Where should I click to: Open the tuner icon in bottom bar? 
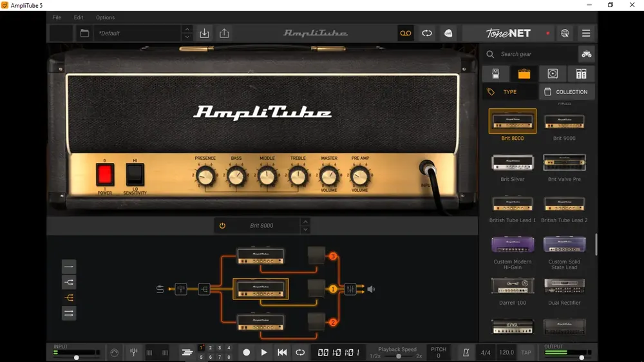[134, 352]
